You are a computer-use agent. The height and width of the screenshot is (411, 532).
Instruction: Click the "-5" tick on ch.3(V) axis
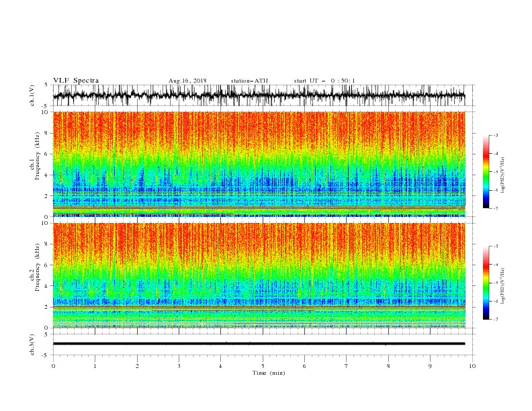pyautogui.click(x=46, y=355)
